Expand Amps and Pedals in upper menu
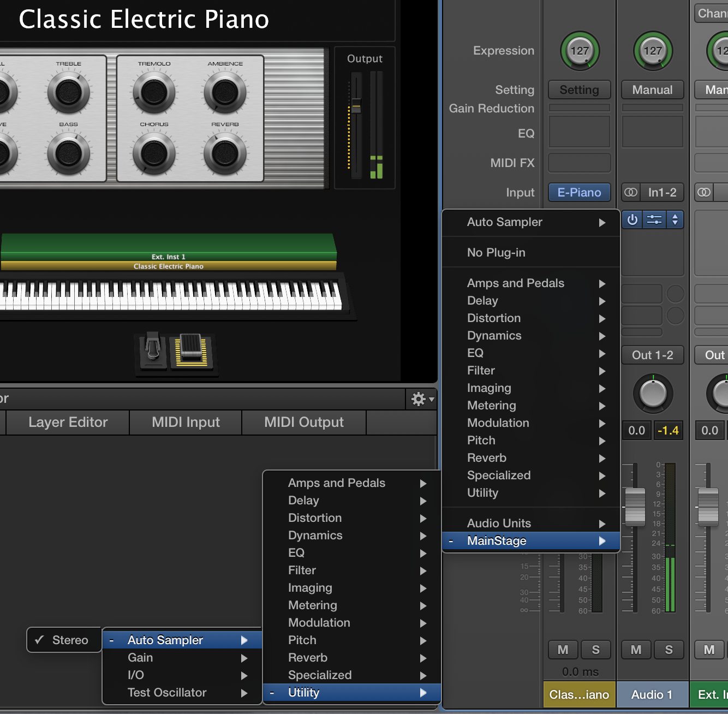The width and height of the screenshot is (728, 714). (x=531, y=283)
